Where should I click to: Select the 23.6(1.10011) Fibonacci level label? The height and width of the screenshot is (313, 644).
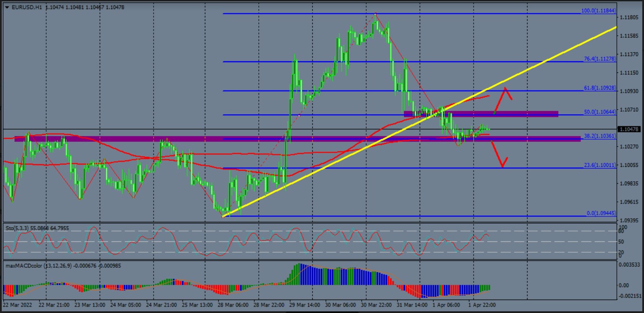click(x=600, y=165)
